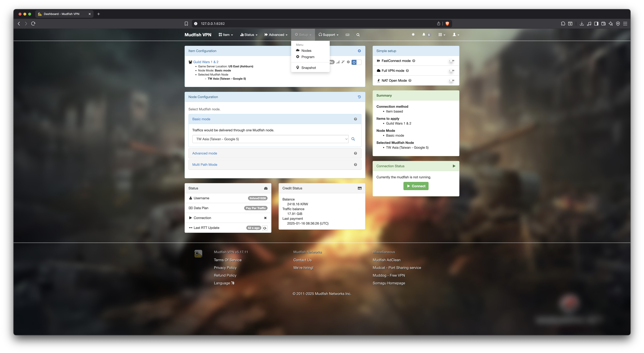The width and height of the screenshot is (644, 353).
Task: Collapse the Setup dropdown menu
Action: click(x=303, y=35)
